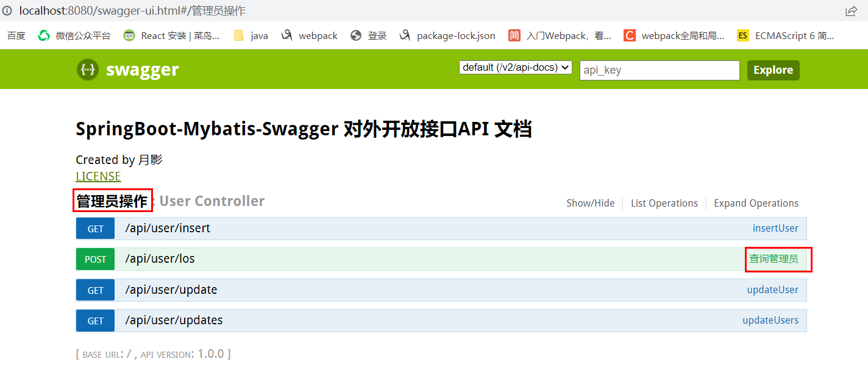
Task: Click the SpringBoot-Mybatis-Swagger page title
Action: [304, 129]
